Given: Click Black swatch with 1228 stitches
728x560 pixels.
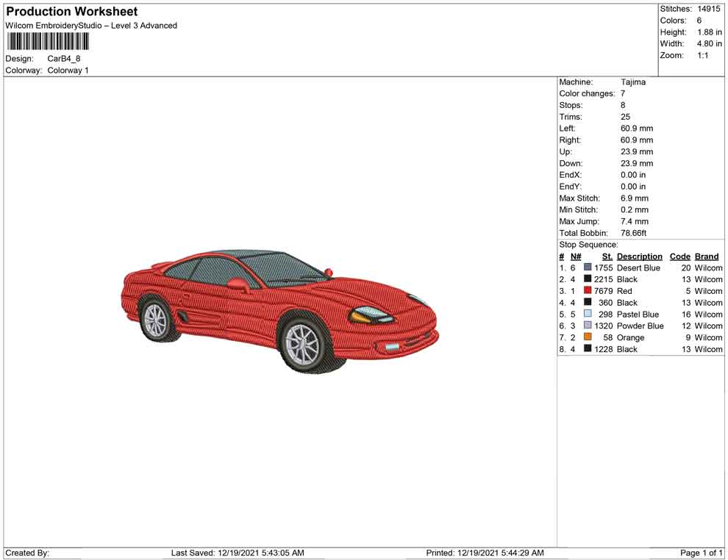Looking at the screenshot, I should [x=588, y=349].
